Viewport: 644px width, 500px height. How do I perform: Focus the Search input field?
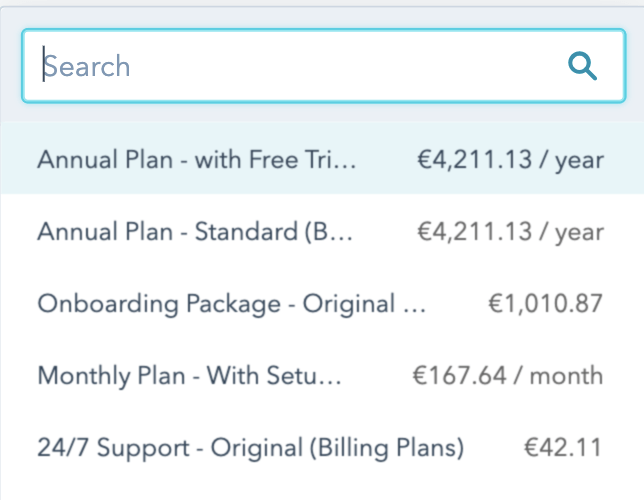click(x=300, y=66)
